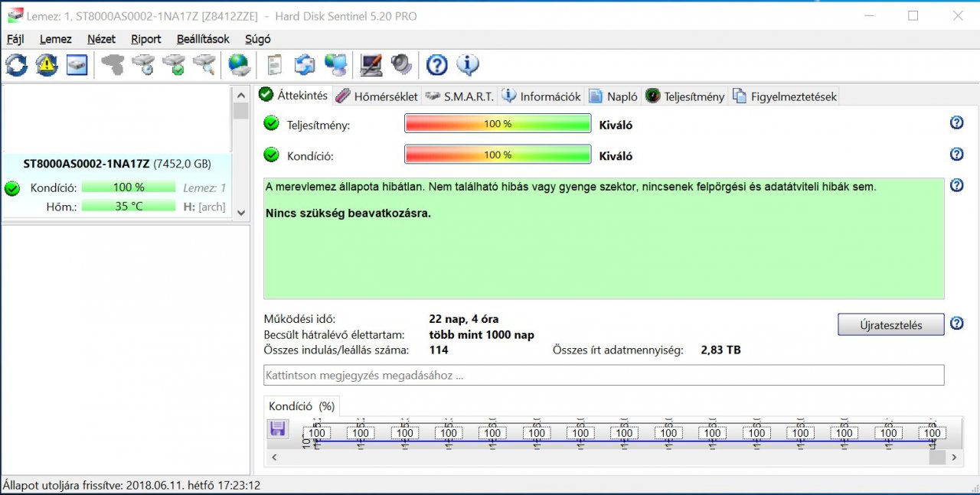This screenshot has width=980, height=495.
Task: Open the Riport menu
Action: pos(146,39)
